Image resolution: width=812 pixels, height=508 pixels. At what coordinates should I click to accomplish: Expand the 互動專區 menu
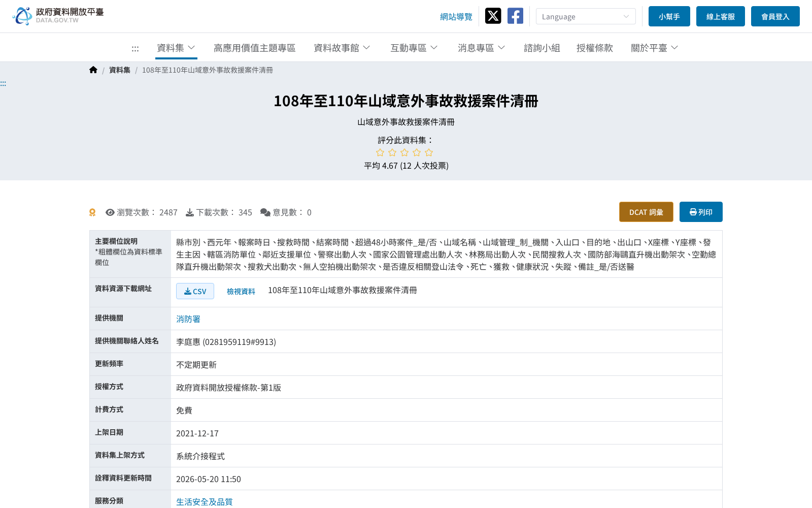(414, 48)
